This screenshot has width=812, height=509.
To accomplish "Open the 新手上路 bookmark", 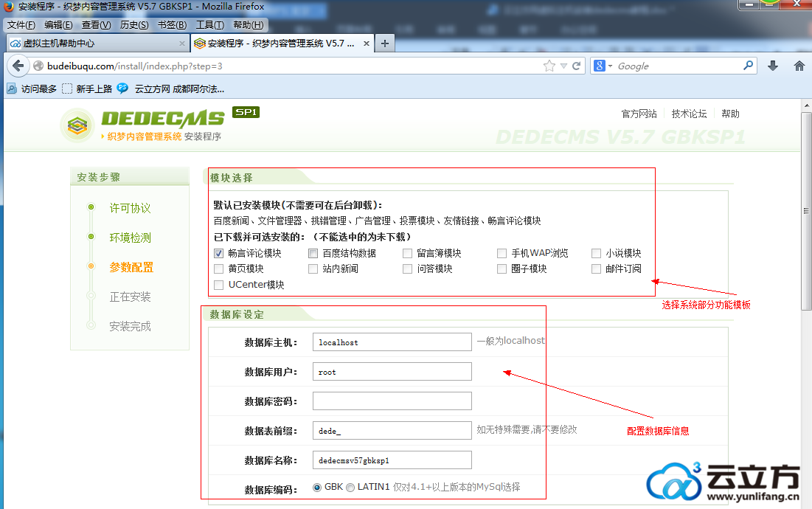I will pos(87,89).
